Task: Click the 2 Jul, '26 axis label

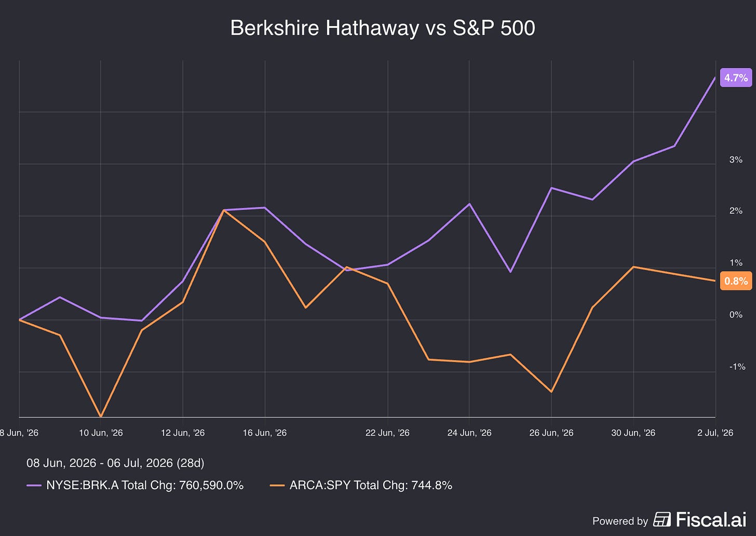Action: coord(716,433)
